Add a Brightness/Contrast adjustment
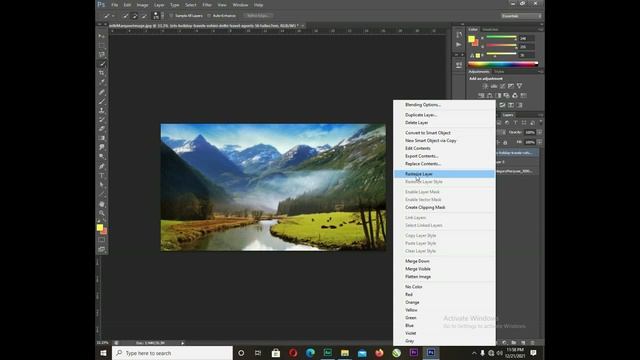The width and height of the screenshot is (640, 360). [485, 86]
